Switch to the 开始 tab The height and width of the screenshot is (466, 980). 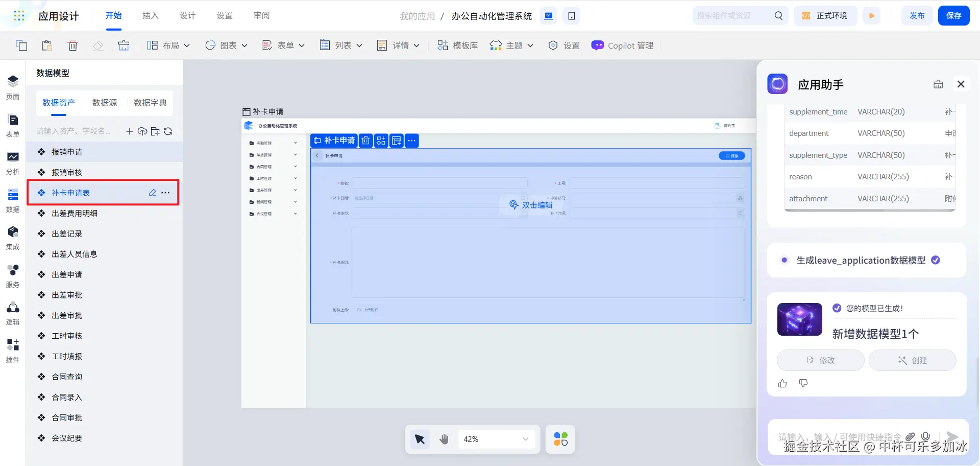(x=113, y=16)
